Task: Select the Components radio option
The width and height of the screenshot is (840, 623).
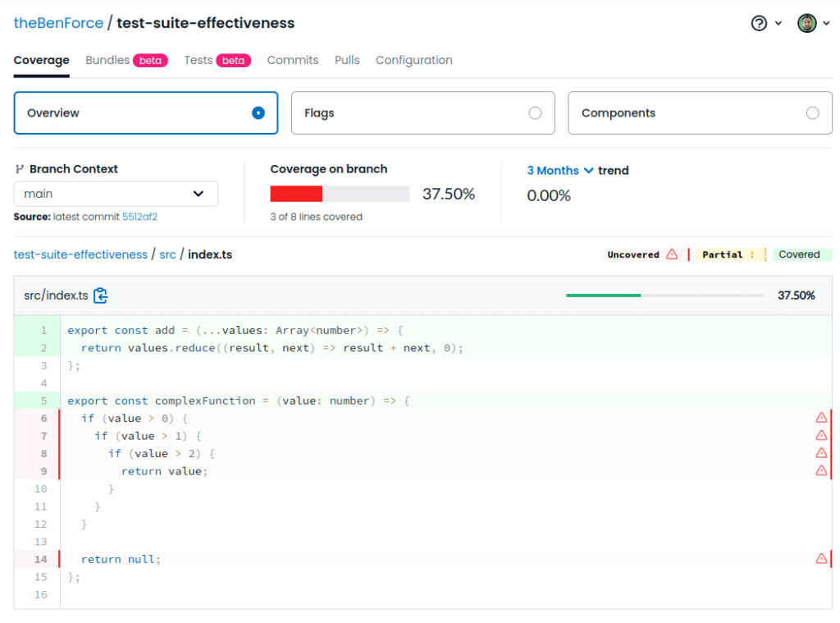Action: (x=812, y=112)
